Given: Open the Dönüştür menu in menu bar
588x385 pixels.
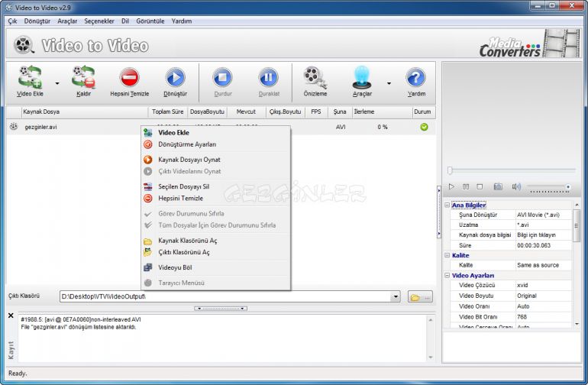Looking at the screenshot, I should 37,21.
